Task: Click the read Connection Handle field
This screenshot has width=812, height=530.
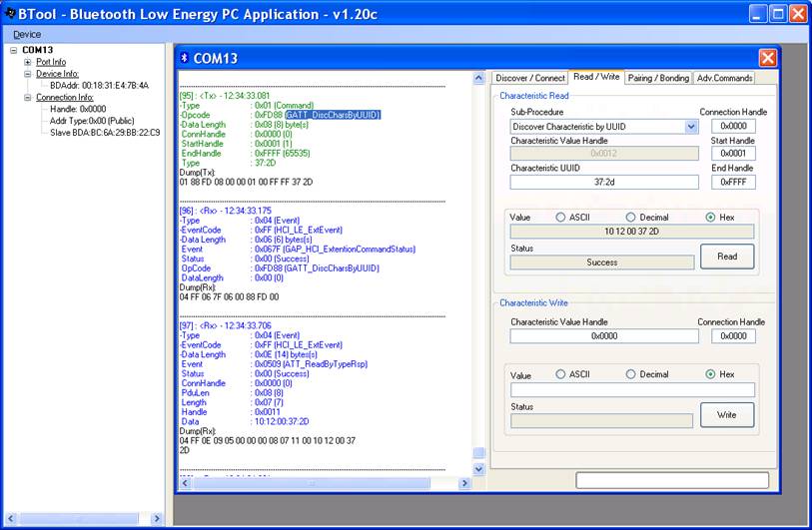Action: pyautogui.click(x=733, y=126)
